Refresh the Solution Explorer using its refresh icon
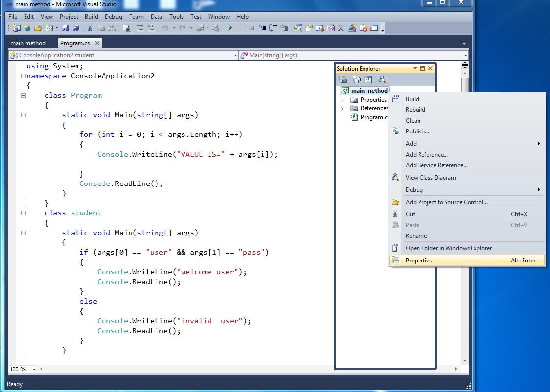Image resolution: width=550 pixels, height=392 pixels. 368,79
